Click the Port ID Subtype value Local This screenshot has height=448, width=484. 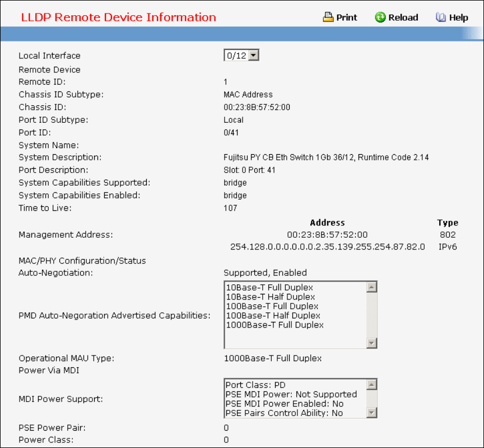point(234,120)
